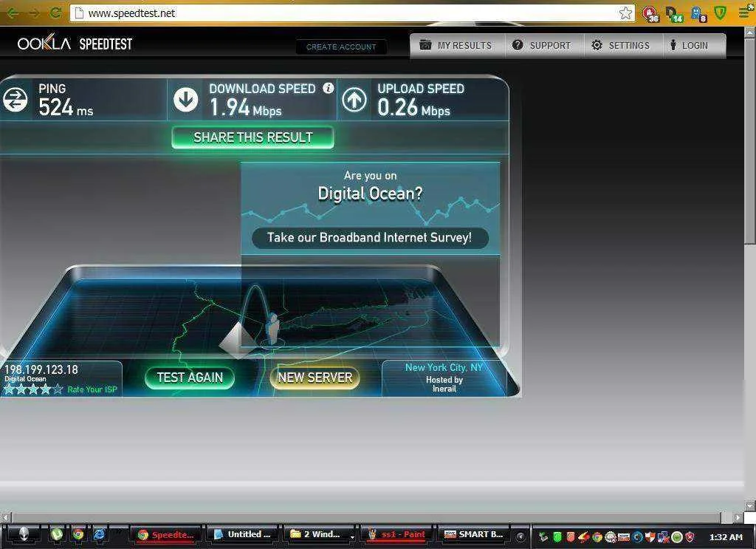Open the Alienware Start button
The width and height of the screenshot is (756, 549).
point(23,534)
